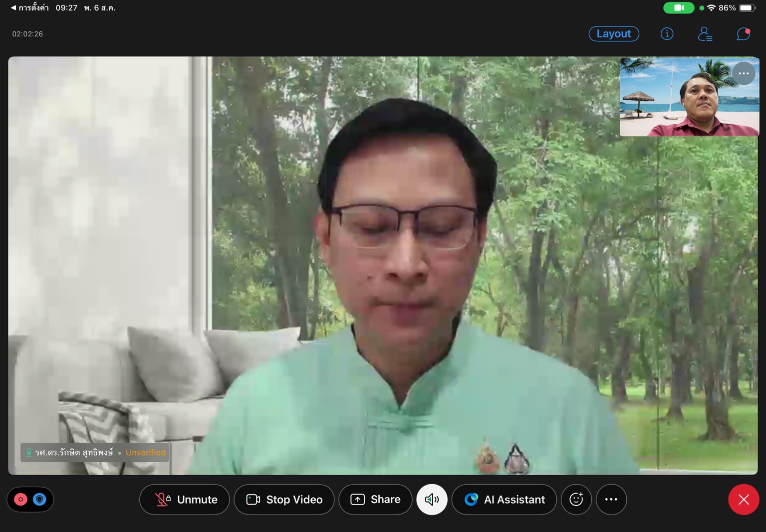Open the Layout options
The width and height of the screenshot is (766, 532).
tap(614, 33)
